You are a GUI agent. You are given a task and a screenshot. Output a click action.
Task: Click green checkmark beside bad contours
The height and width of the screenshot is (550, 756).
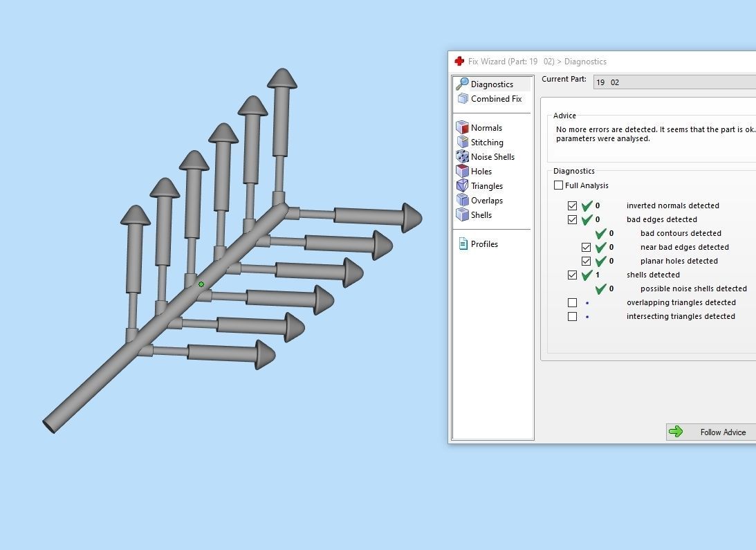(x=601, y=234)
